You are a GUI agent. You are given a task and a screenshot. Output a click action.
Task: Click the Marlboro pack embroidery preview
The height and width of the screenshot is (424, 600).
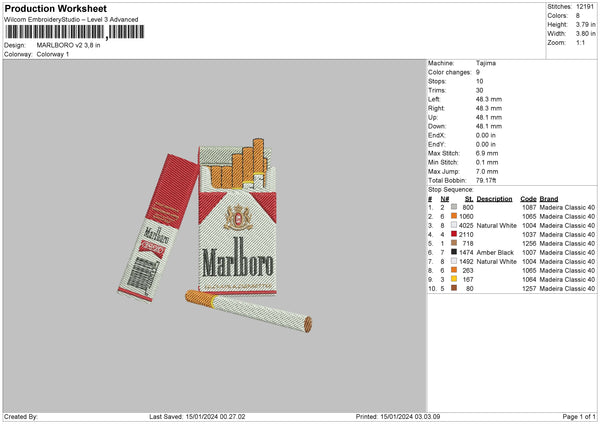click(x=215, y=235)
